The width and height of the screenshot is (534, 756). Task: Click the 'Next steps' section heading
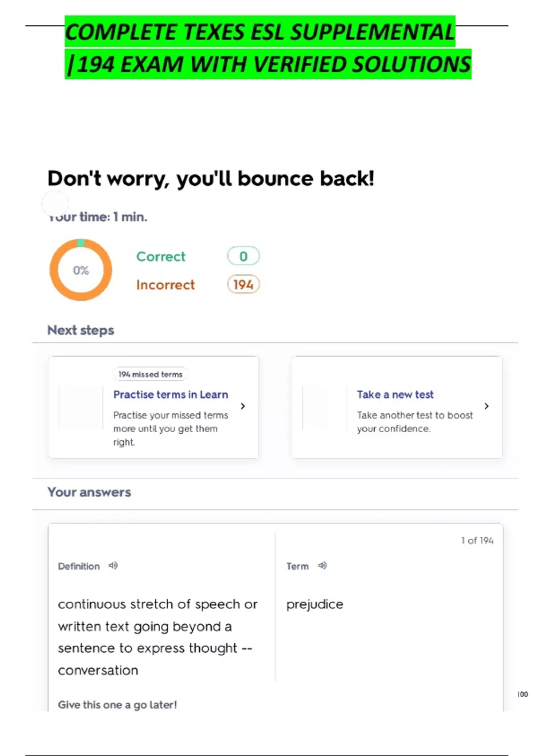point(81,330)
